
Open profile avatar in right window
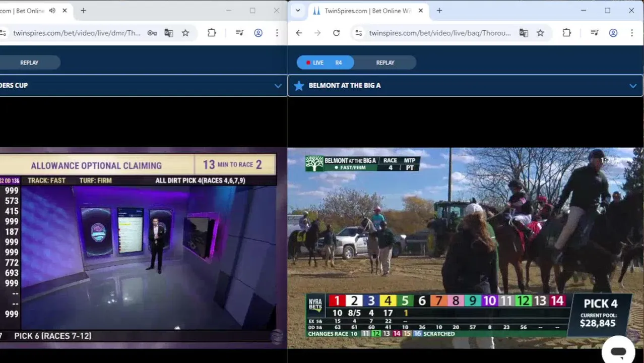[x=613, y=33]
